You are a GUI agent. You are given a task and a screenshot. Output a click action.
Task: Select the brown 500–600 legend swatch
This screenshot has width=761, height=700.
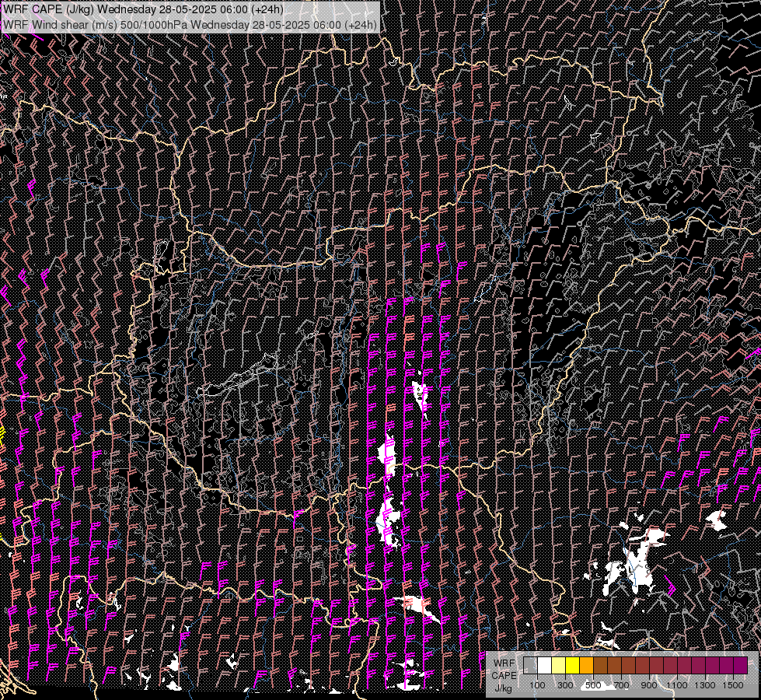coord(600,666)
